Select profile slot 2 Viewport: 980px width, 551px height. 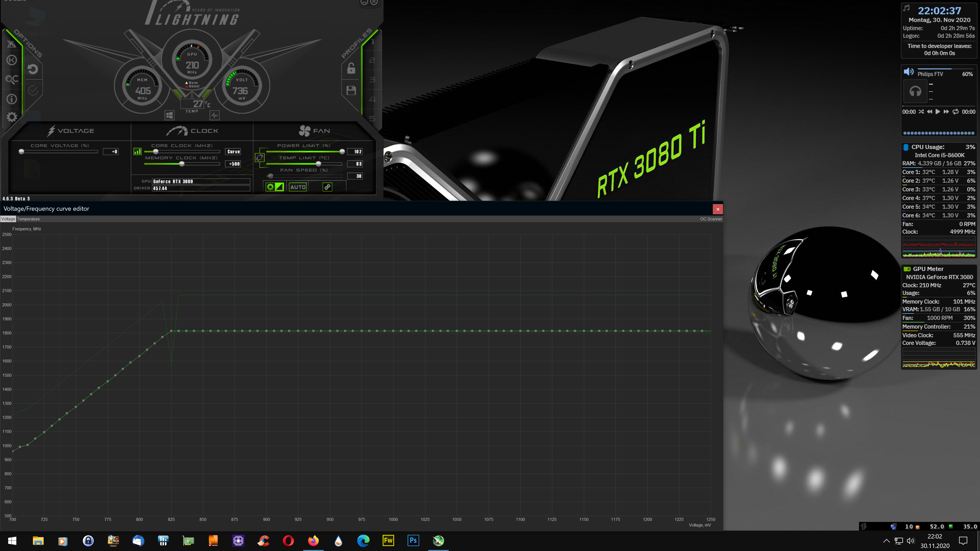(372, 60)
